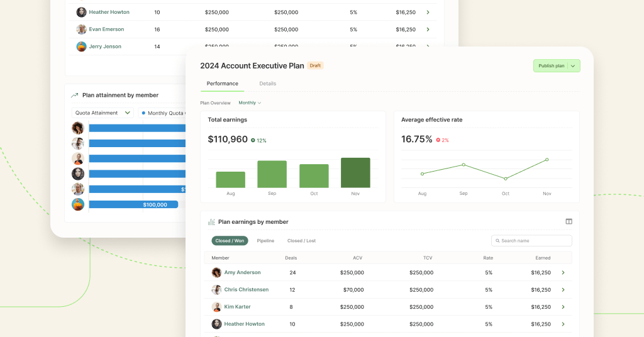
Task: Click the Draft status badge
Action: [315, 65]
